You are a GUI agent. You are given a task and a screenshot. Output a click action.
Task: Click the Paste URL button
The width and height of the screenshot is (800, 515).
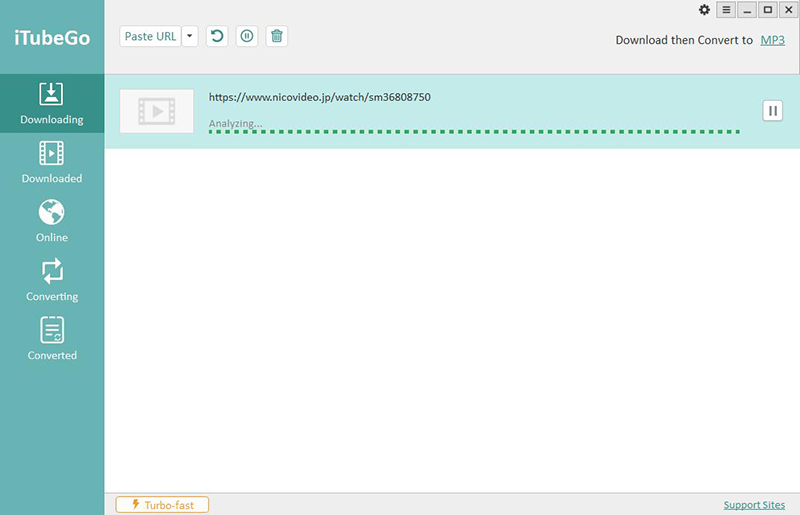pyautogui.click(x=151, y=36)
